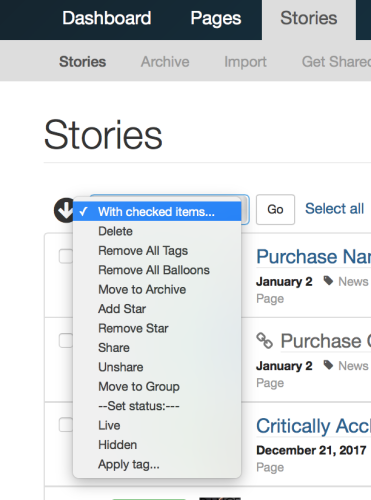Viewport: 371px width, 500px height.
Task: Click the link icon beside second Purchase story
Action: pyautogui.click(x=265, y=341)
